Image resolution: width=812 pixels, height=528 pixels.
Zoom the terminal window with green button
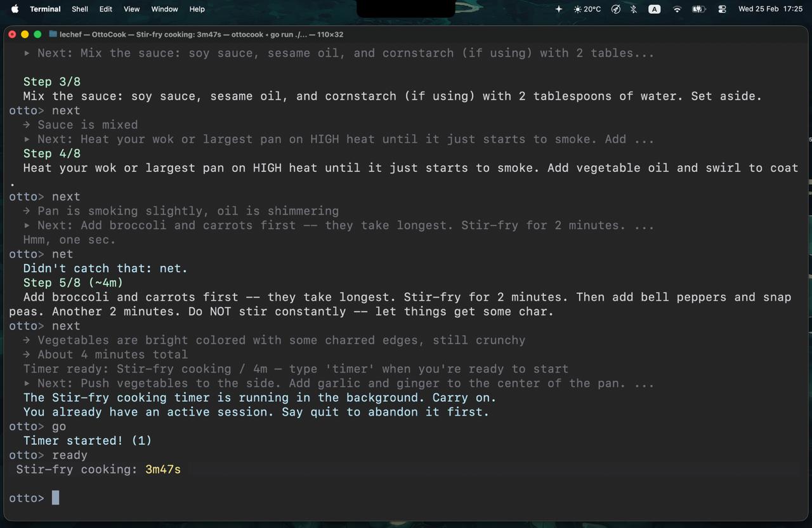37,34
